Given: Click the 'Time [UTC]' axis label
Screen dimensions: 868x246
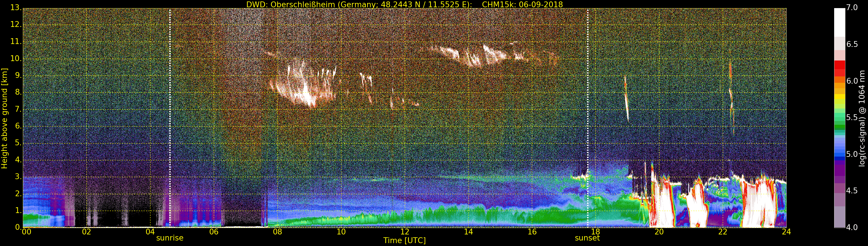Looking at the screenshot, I should tap(404, 240).
